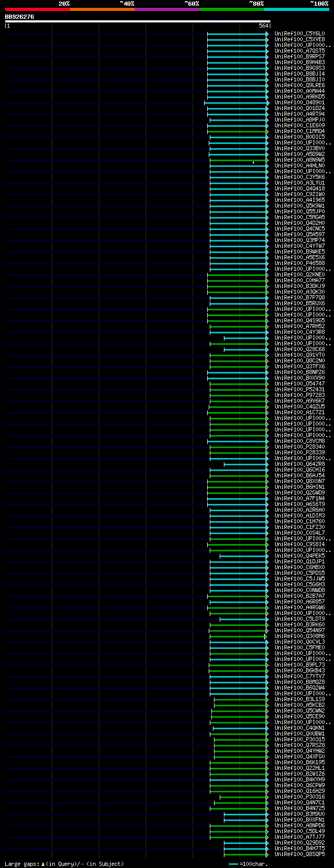Click the orange ~40% identity legend segment

tap(102, 9)
